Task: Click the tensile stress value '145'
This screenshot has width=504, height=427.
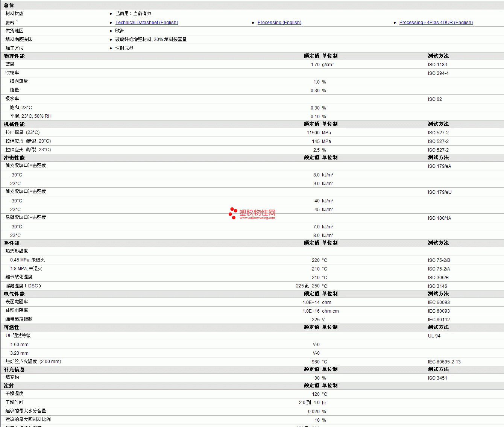Action: 316,141
